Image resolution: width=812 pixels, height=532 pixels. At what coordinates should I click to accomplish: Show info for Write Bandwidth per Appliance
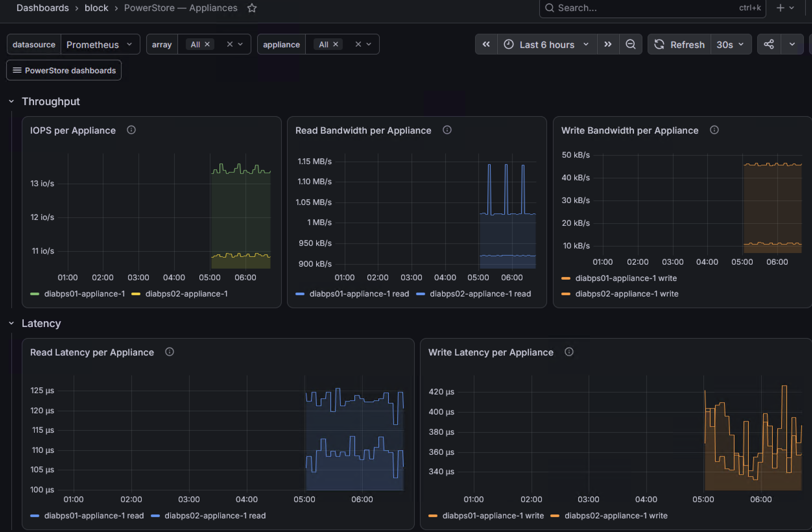[x=714, y=130]
